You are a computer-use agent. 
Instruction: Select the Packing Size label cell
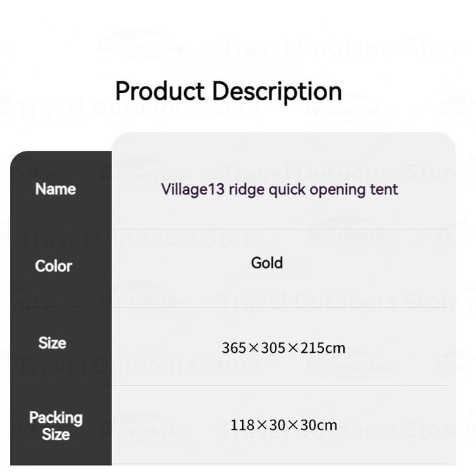56,426
